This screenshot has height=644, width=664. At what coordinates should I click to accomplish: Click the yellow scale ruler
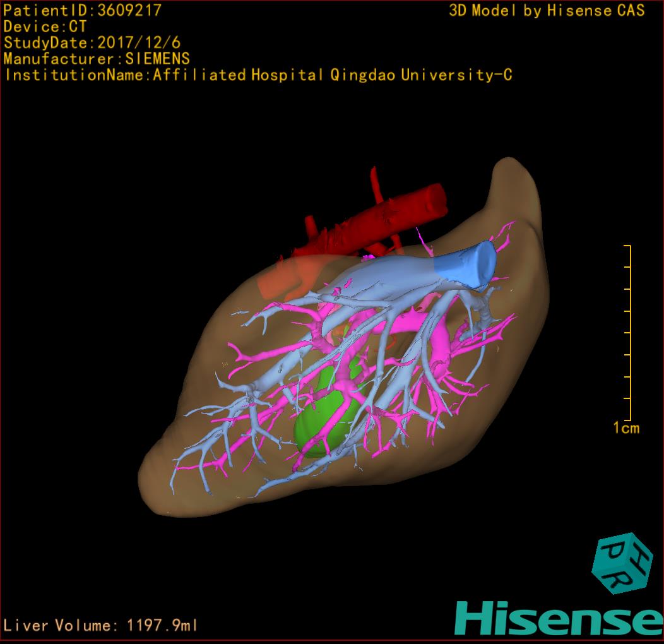point(628,333)
